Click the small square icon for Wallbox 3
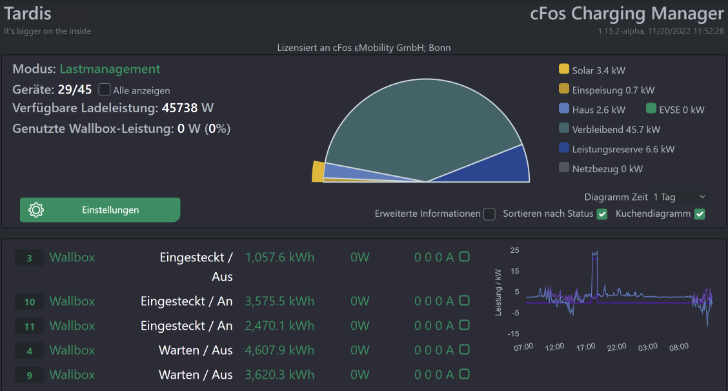The width and height of the screenshot is (728, 391). tap(464, 256)
